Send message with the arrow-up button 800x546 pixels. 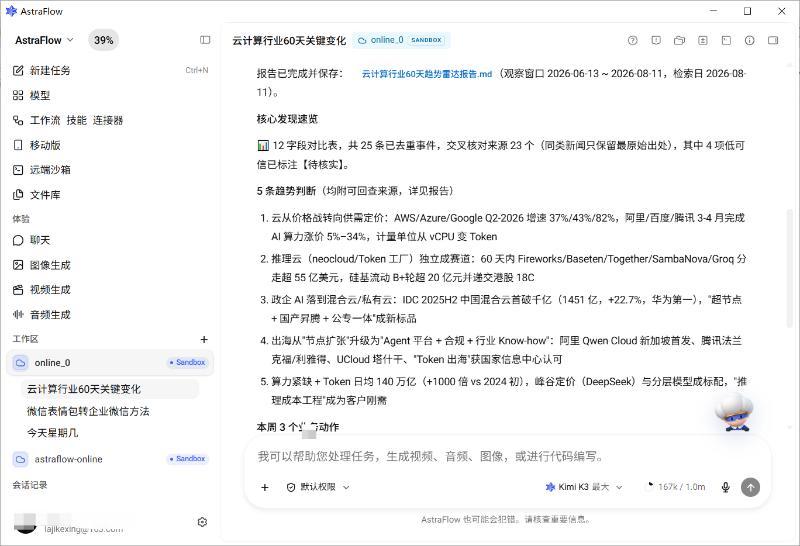click(x=750, y=487)
